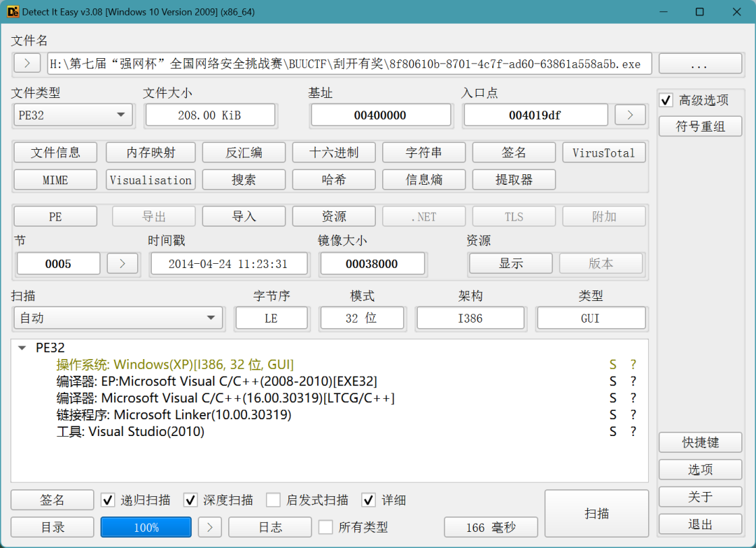Image resolution: width=756 pixels, height=548 pixels.
Task: Click ? for the Microsoft Linker row
Action: tap(633, 415)
